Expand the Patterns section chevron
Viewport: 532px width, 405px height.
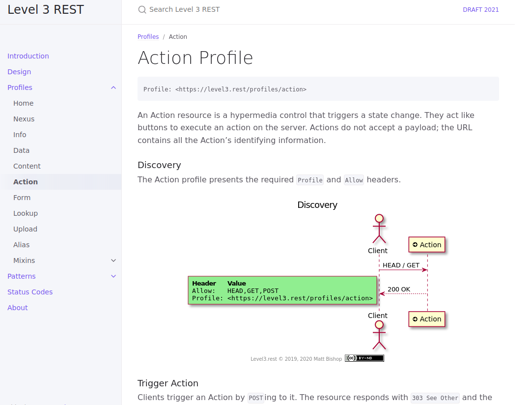(x=113, y=276)
